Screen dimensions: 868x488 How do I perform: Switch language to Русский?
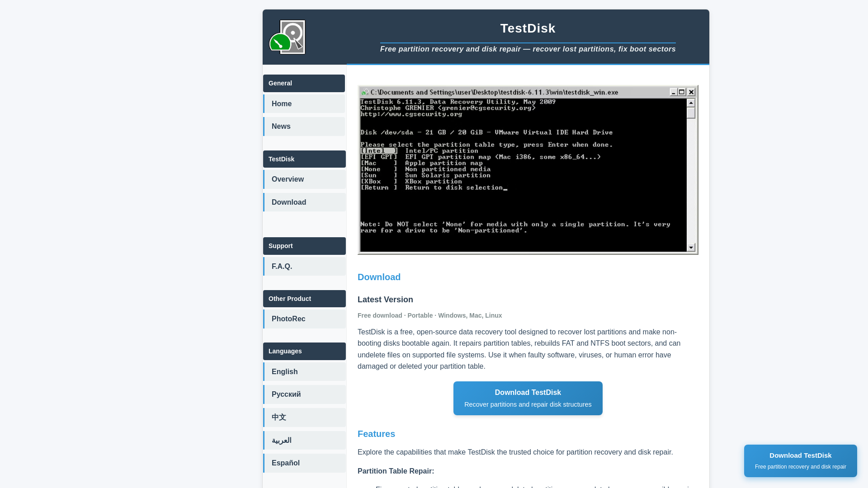click(304, 394)
